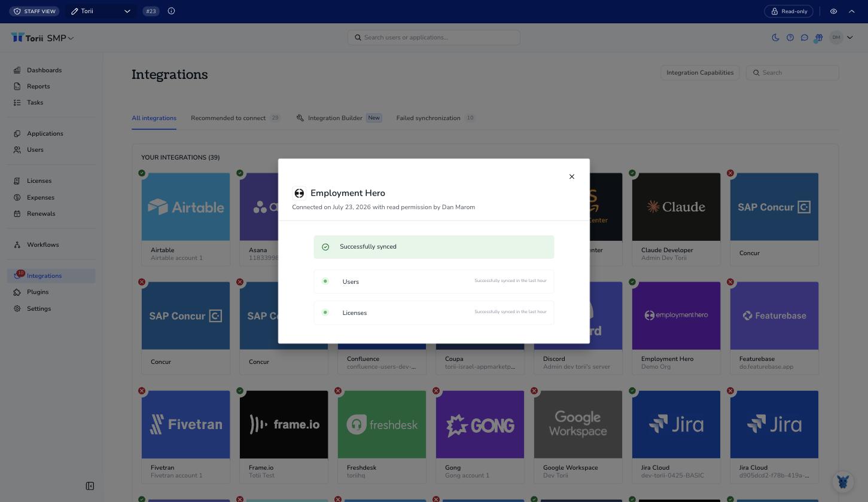Click the red error badge on Gong card
The height and width of the screenshot is (502, 868).
click(x=436, y=391)
